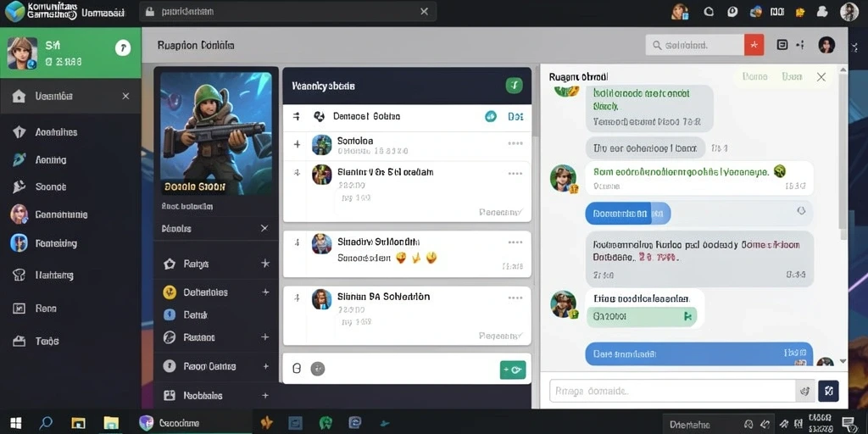Click the clock icon in top bar

coord(732,12)
